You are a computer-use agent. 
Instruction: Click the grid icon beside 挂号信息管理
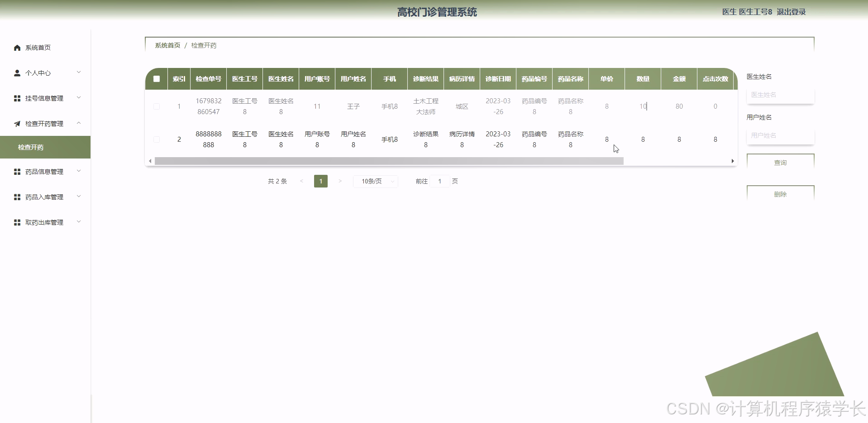pyautogui.click(x=17, y=98)
